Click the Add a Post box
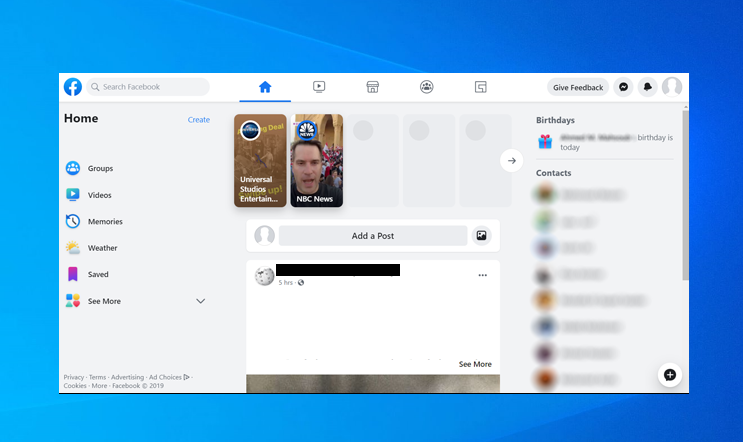Viewport: 743px width, 442px height. click(373, 235)
